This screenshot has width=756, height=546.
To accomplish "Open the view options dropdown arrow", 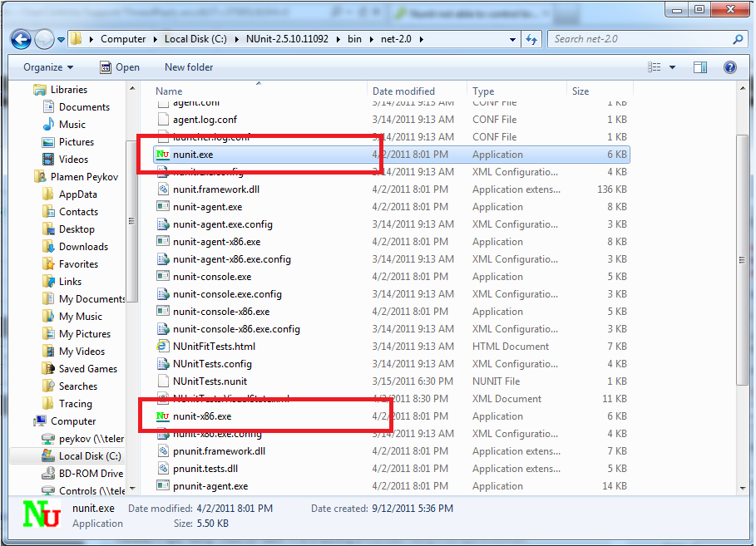I will pyautogui.click(x=672, y=67).
